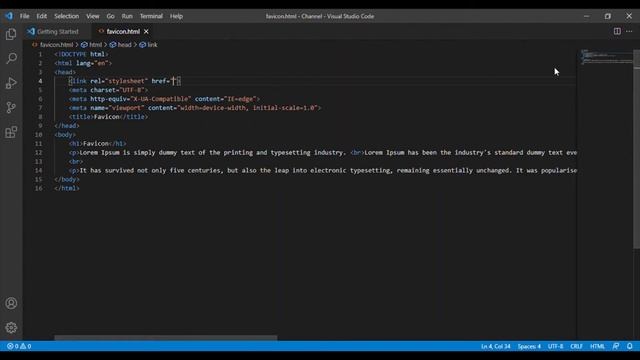Click the closing /head tag line

click(x=67, y=126)
